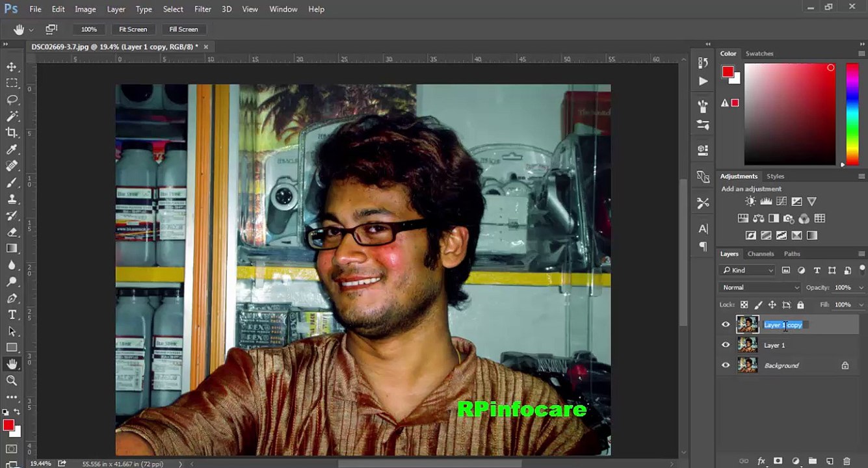Viewport: 868px width, 468px height.
Task: Open the layer blend mode Normal dropdown
Action: pyautogui.click(x=760, y=287)
